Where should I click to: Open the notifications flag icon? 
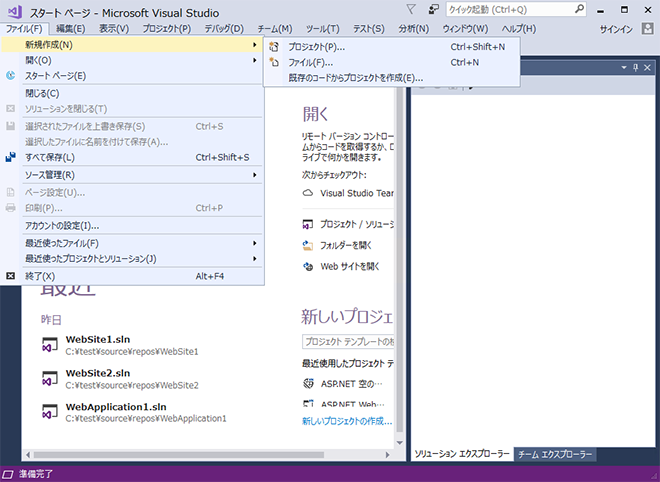(411, 9)
